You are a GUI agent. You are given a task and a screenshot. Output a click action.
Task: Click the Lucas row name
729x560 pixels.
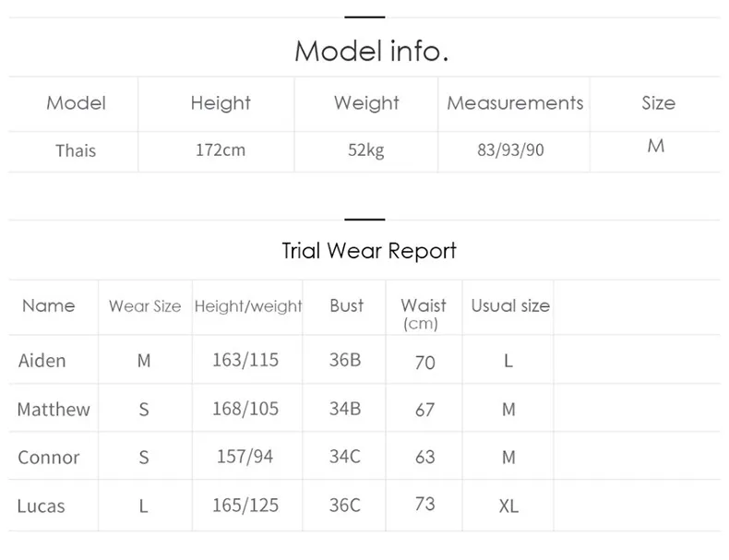pyautogui.click(x=42, y=506)
